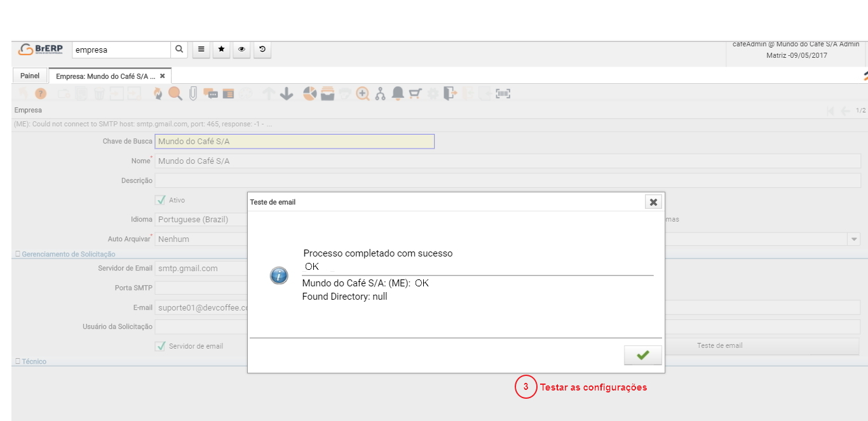Viewport: 868px width, 421px height.
Task: Click the magnifier icon beside the global search box
Action: (179, 50)
